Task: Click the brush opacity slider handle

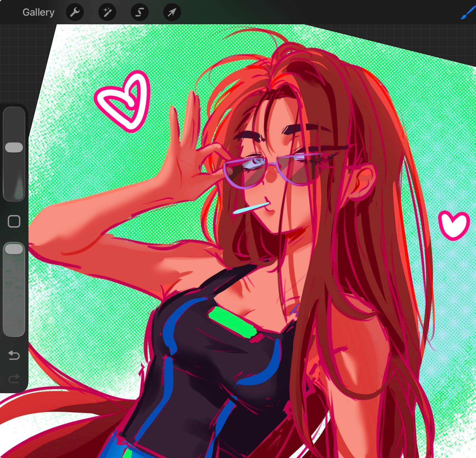Action: coord(14,249)
